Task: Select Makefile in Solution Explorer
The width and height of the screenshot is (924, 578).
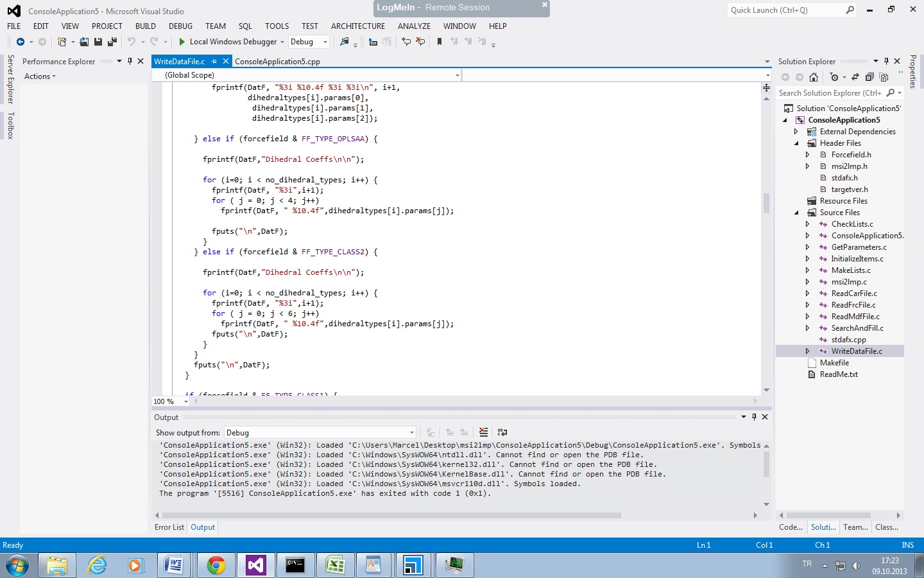Action: tap(834, 363)
